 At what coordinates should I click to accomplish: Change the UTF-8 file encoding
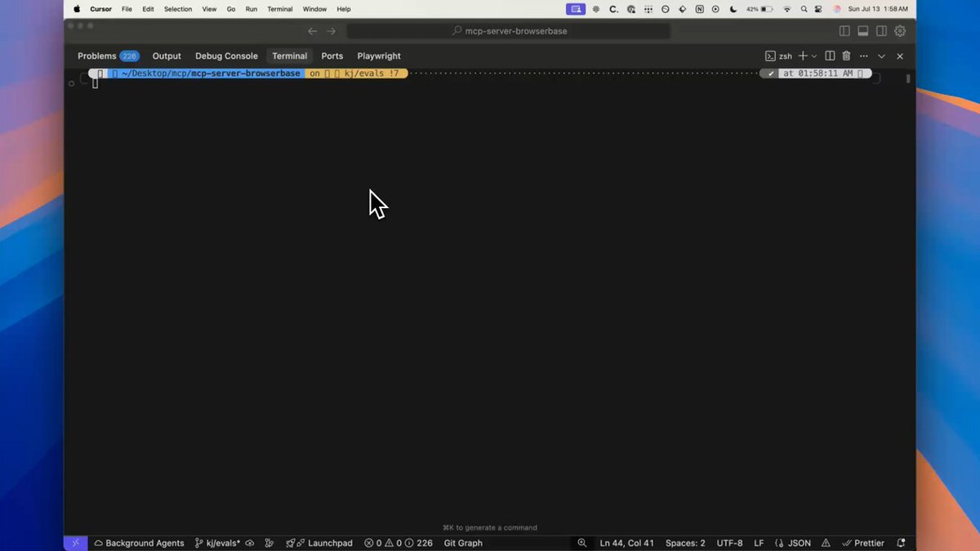tap(730, 543)
